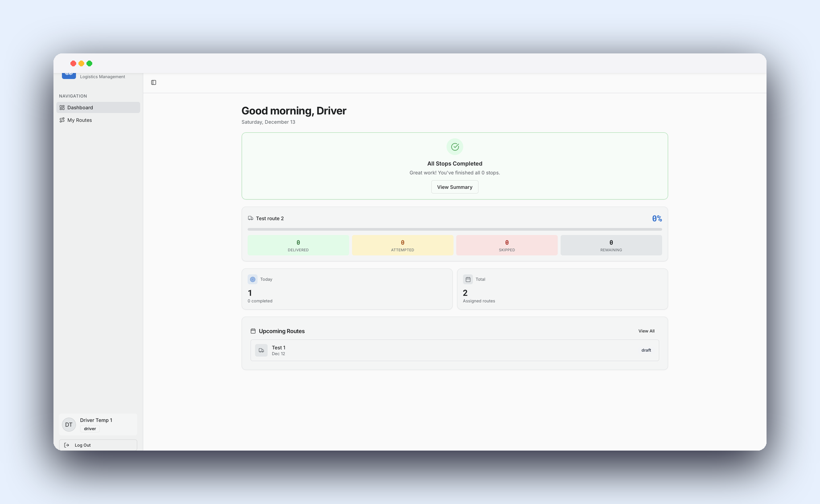Click the calendar icon in Total card
820x504 pixels.
(468, 280)
